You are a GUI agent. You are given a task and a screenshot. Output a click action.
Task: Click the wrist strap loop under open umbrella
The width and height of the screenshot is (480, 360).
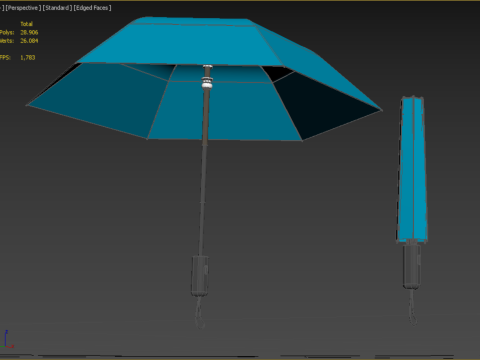pos(200,313)
